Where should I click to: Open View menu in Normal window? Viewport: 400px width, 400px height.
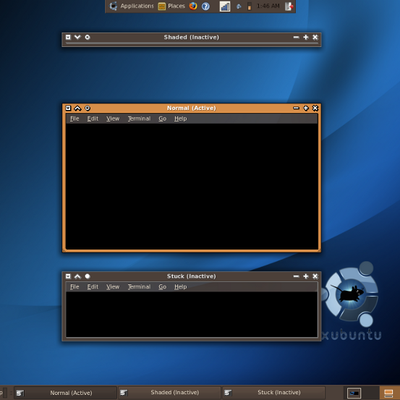113,119
